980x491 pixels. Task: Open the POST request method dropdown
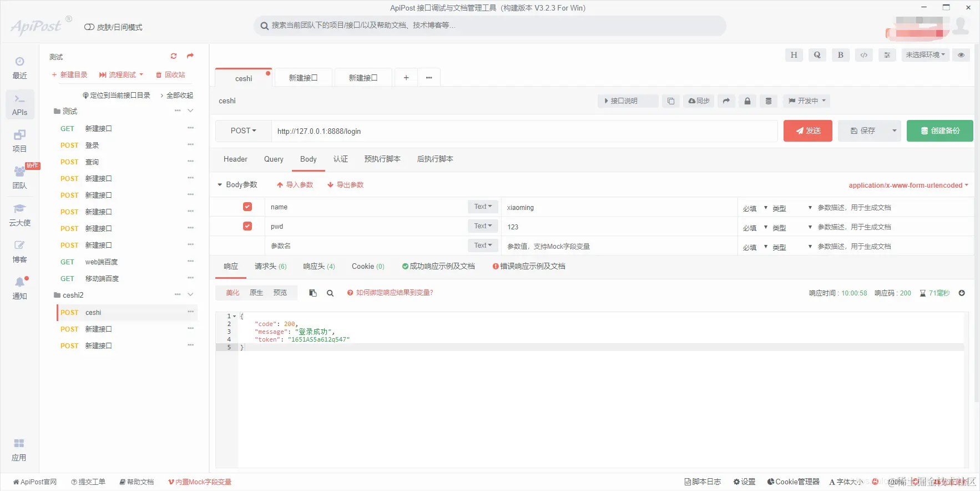(x=244, y=131)
